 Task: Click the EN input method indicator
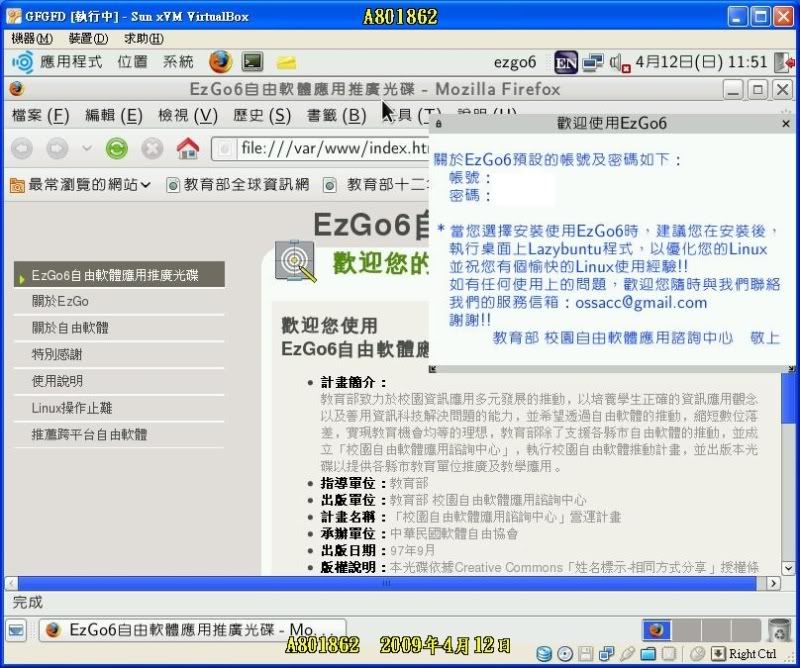point(566,62)
